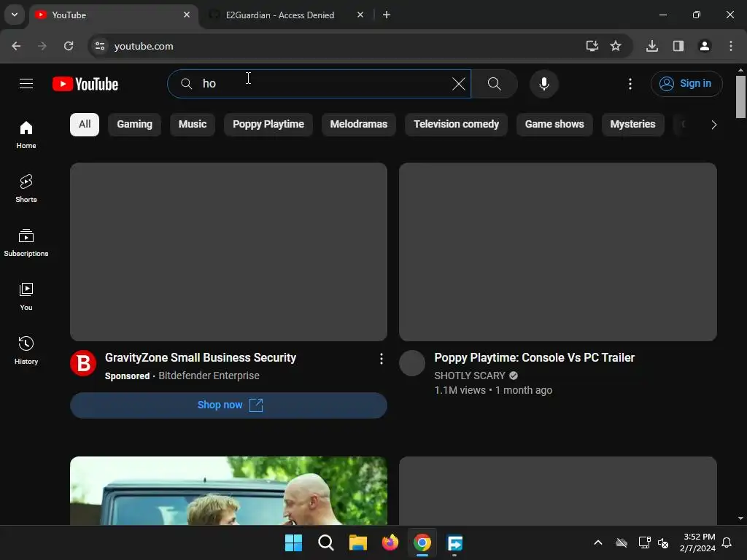Open Bitdefender Enterprise sponsor link
The image size is (747, 560).
(209, 376)
